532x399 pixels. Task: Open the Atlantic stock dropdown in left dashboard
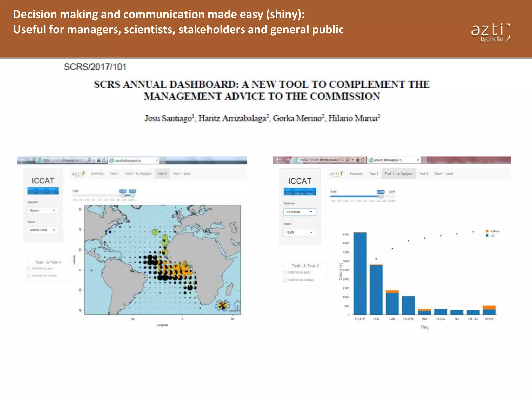click(x=43, y=230)
